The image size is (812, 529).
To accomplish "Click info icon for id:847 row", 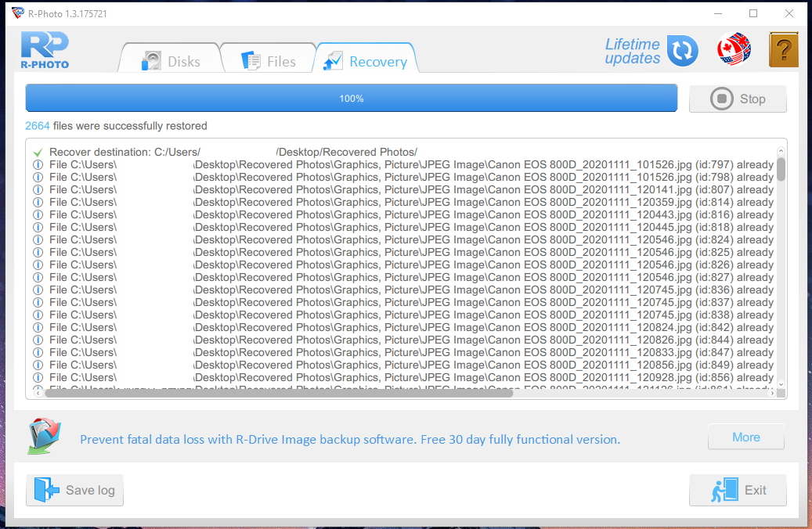I will coord(38,352).
